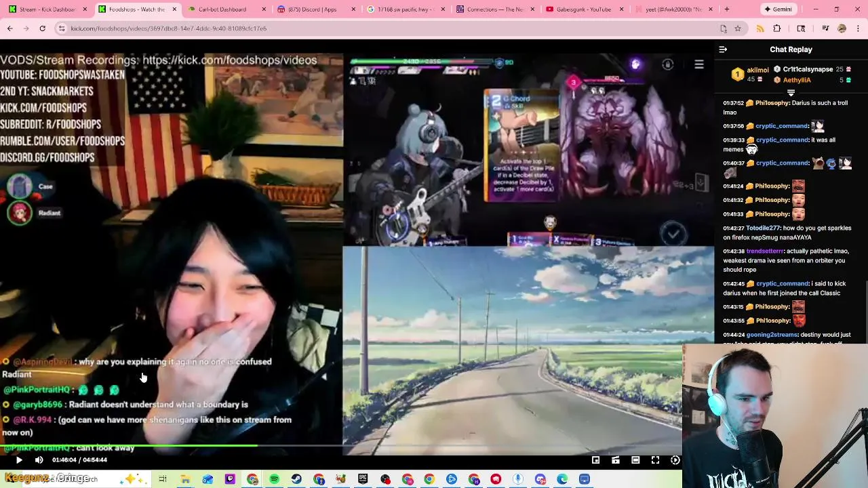Viewport: 868px width, 488px height.
Task: Enter fullscreen mode on the video
Action: pyautogui.click(x=655, y=460)
